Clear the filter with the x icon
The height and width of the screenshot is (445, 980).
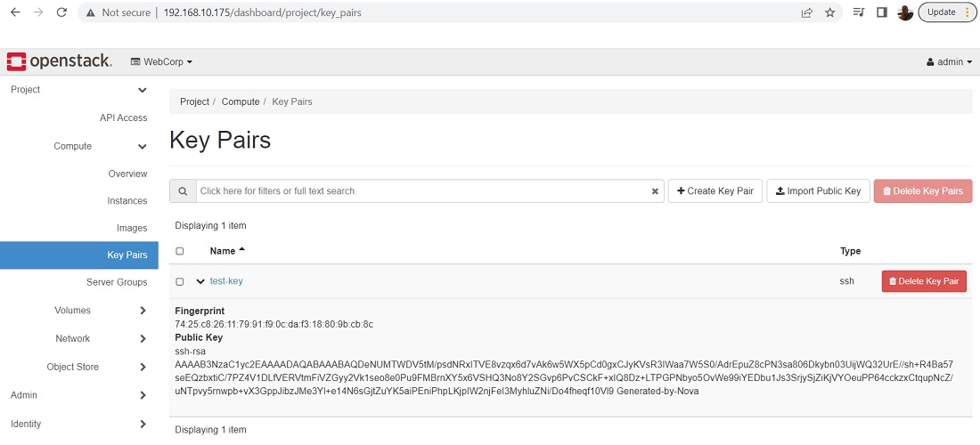(655, 191)
